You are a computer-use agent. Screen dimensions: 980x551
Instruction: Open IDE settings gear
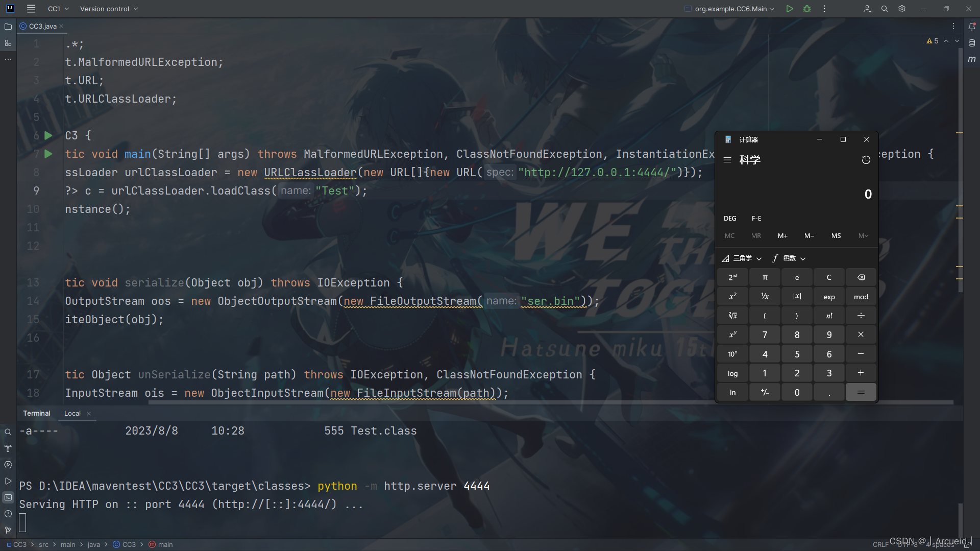pos(902,9)
